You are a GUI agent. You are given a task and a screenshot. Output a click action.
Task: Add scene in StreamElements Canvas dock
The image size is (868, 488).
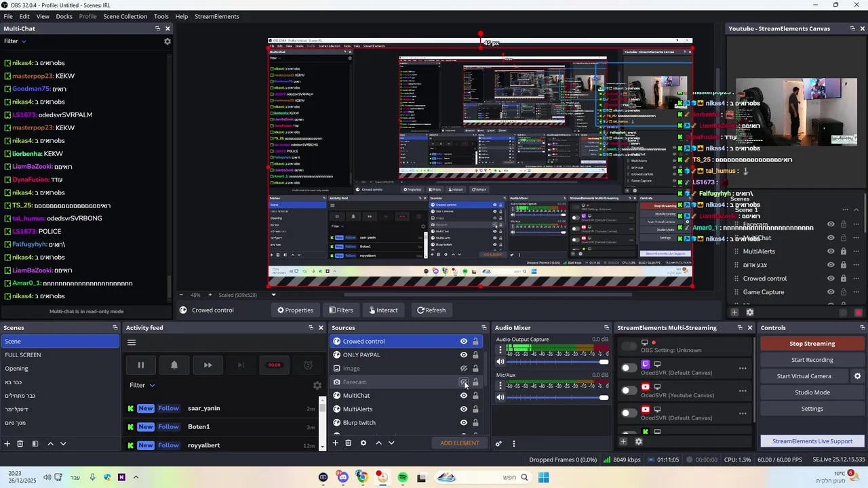734,312
